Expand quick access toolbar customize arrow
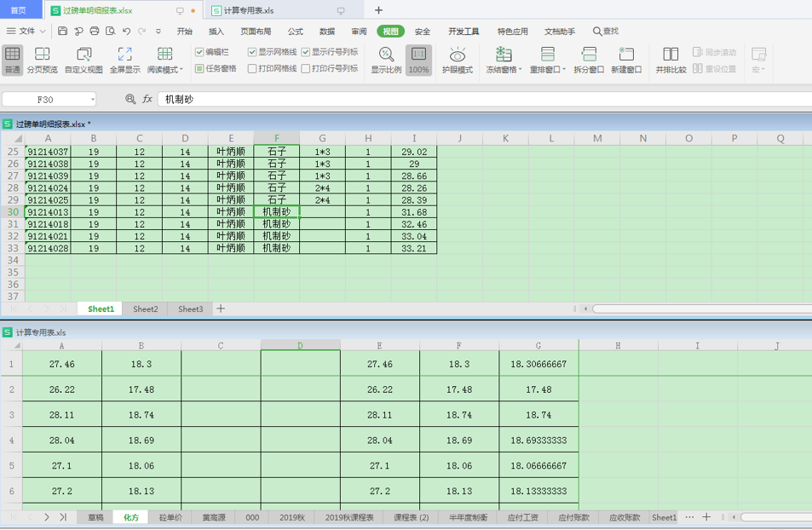 pyautogui.click(x=158, y=31)
